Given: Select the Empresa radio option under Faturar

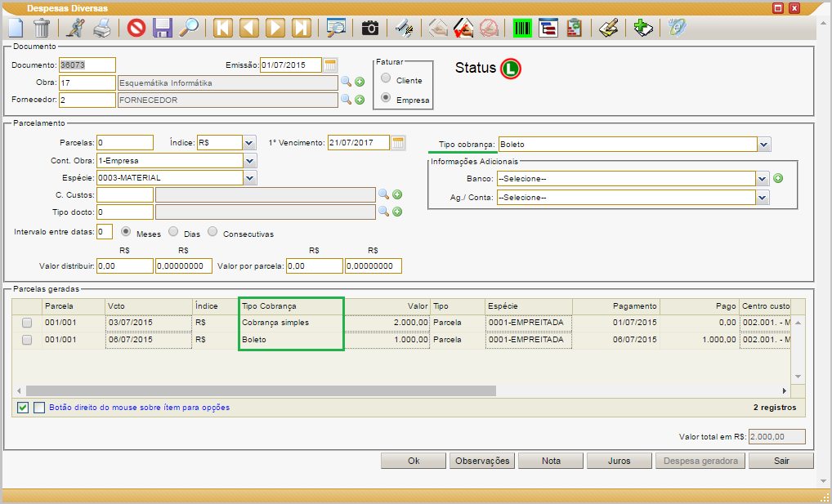Looking at the screenshot, I should click(386, 98).
